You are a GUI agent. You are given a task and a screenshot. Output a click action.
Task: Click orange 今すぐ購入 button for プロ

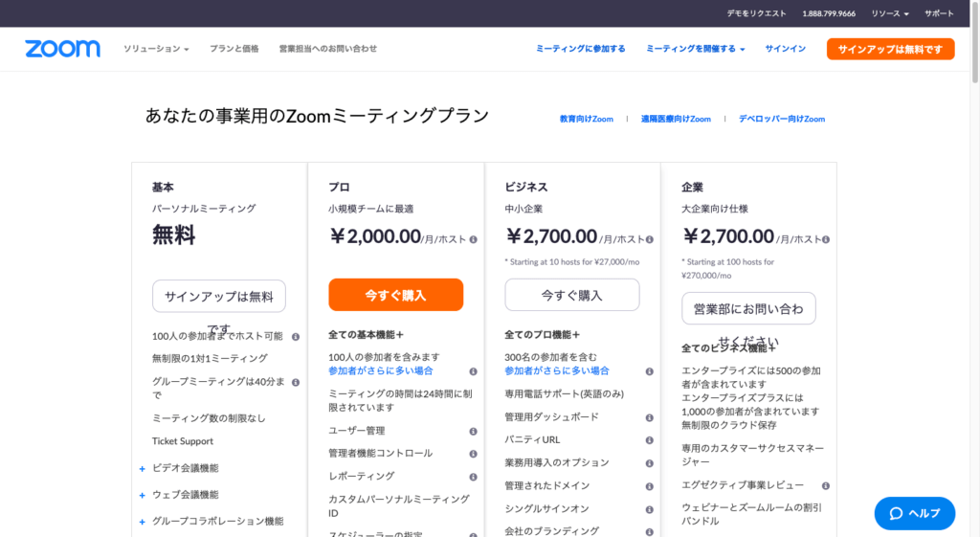point(395,295)
